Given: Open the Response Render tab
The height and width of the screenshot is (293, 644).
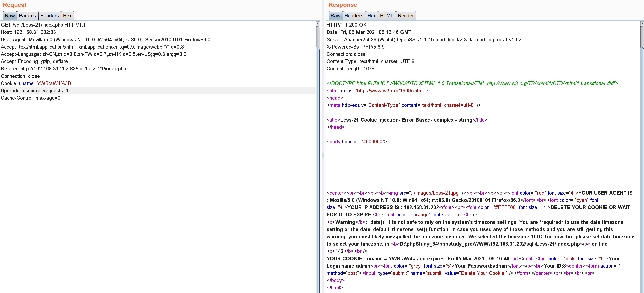Looking at the screenshot, I should [406, 16].
